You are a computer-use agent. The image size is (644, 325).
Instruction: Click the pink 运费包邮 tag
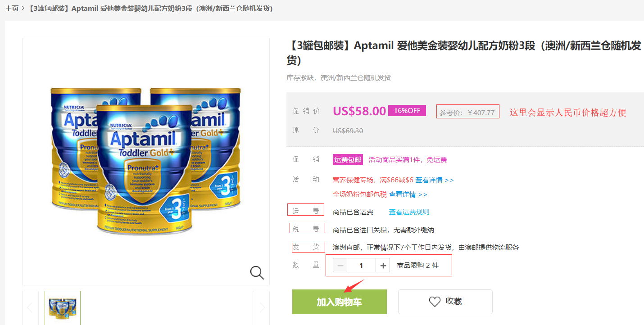[x=348, y=160]
